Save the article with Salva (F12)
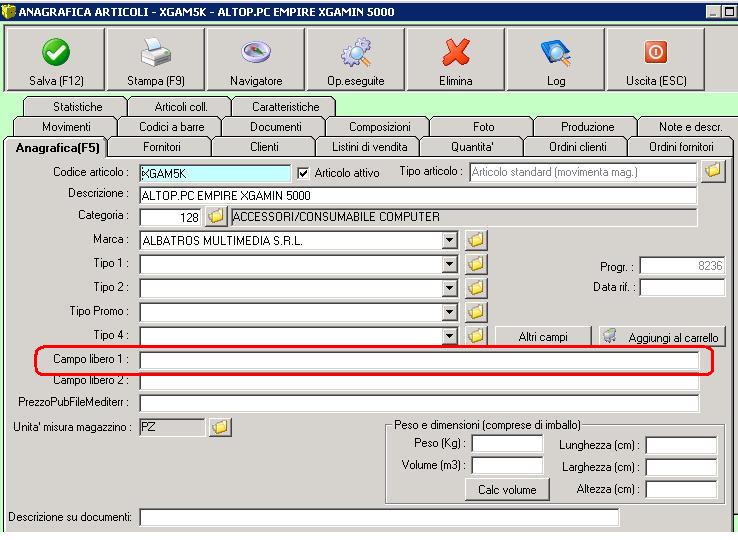738x540 pixels. click(x=55, y=59)
